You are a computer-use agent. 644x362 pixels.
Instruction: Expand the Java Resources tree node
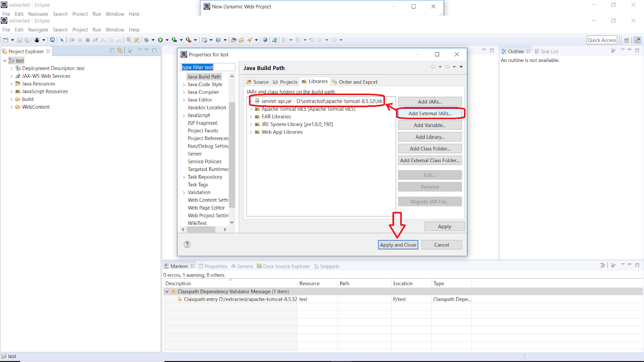[11, 84]
